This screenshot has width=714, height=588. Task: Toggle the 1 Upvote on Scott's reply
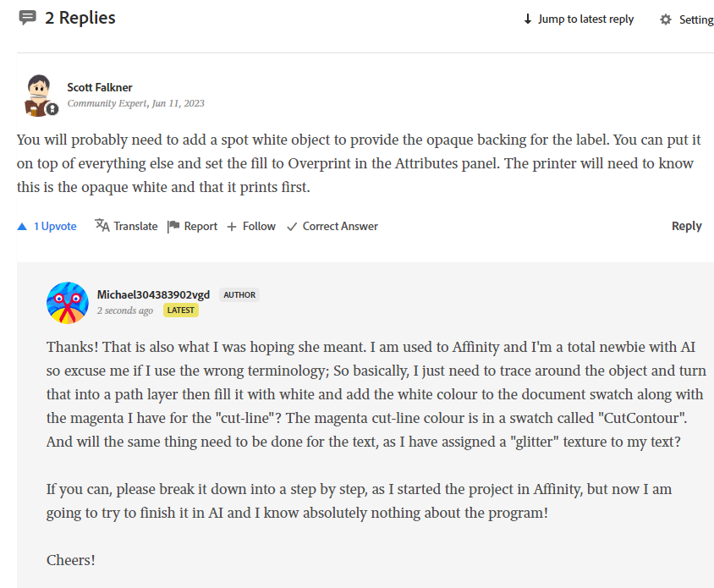tap(55, 226)
